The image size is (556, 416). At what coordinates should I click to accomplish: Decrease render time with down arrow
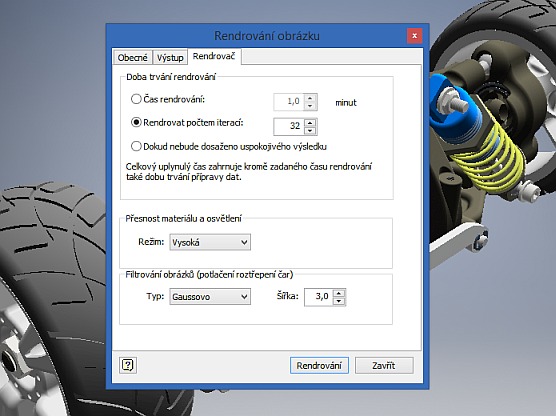(310, 106)
